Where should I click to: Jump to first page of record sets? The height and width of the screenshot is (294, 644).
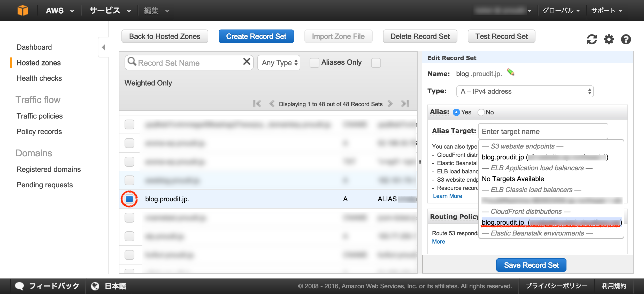(257, 104)
